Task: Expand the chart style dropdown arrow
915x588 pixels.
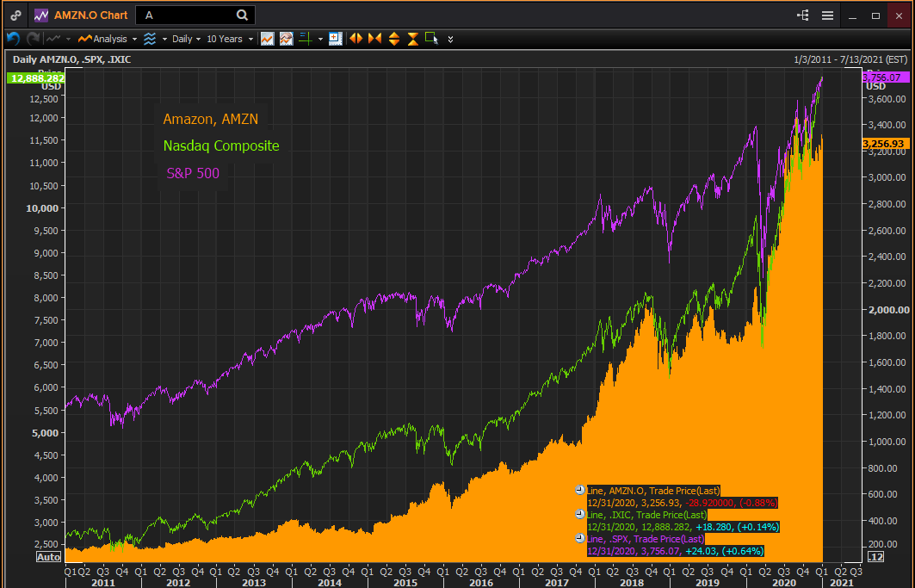Action: click(x=68, y=39)
